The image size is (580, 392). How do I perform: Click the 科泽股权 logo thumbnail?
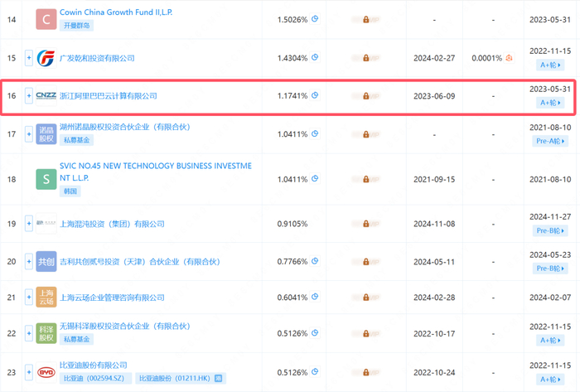[x=46, y=333]
